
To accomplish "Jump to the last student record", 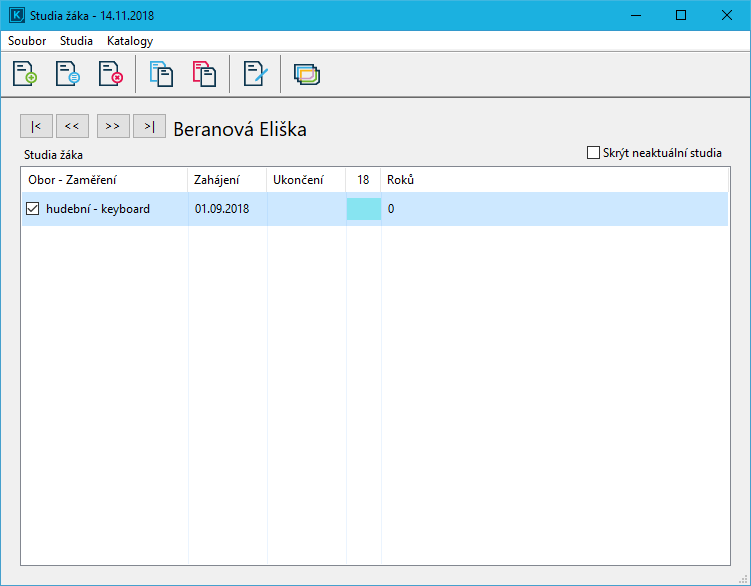I will pos(149,126).
